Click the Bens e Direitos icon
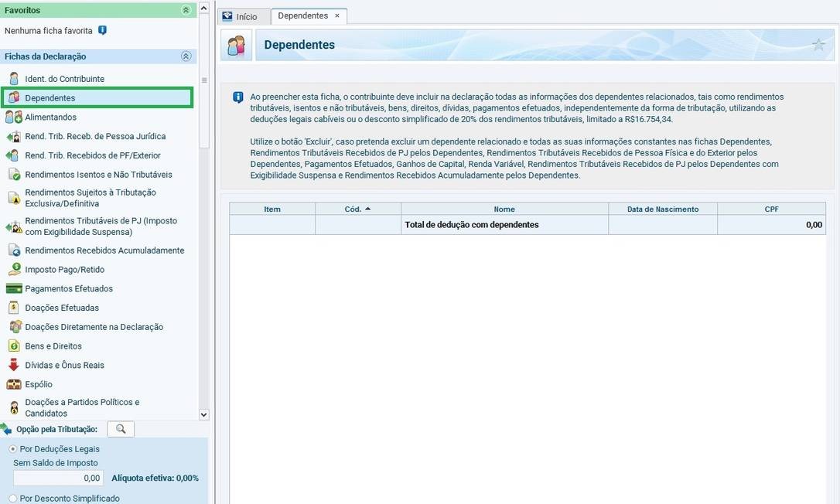Viewport: 840px width, 504px height. (x=13, y=346)
